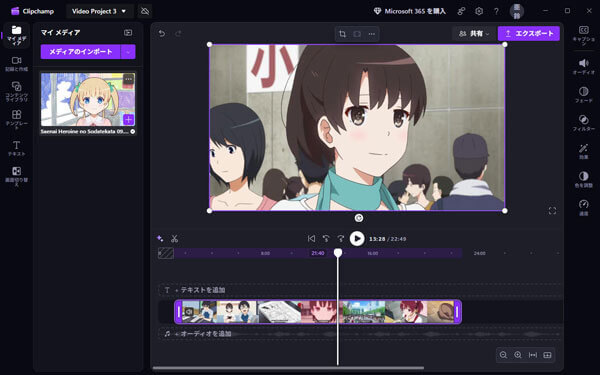This screenshot has height=375, width=600.
Task: Open the Text sidebar tab
Action: 16,148
